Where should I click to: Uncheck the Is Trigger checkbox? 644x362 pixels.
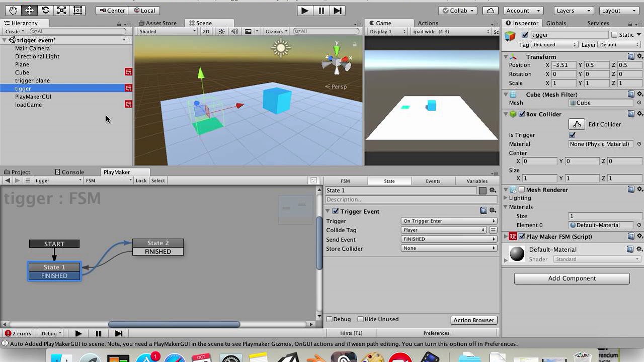point(572,135)
